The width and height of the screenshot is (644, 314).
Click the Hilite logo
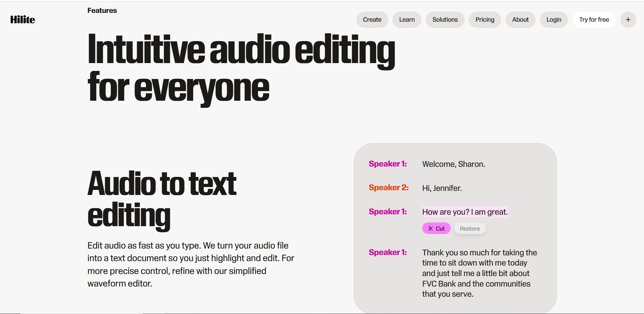click(x=23, y=20)
